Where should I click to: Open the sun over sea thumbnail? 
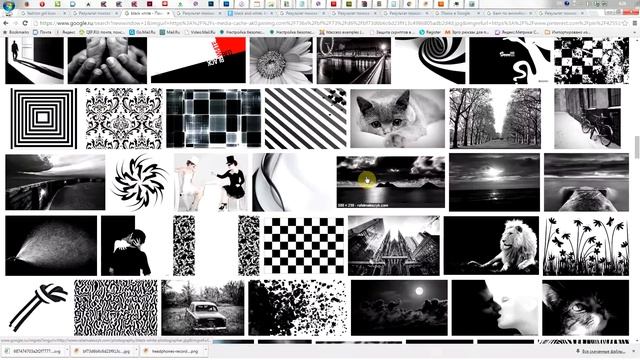coord(494,182)
